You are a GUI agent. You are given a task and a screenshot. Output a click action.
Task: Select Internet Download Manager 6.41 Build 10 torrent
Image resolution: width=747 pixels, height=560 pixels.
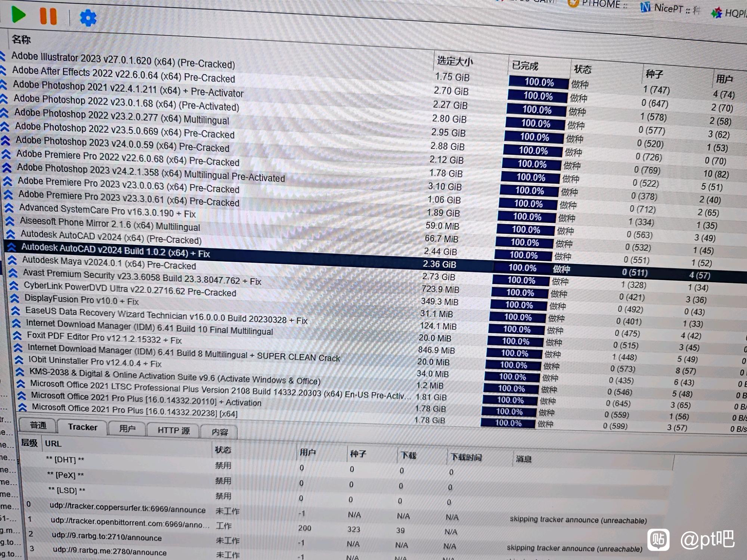(149, 327)
